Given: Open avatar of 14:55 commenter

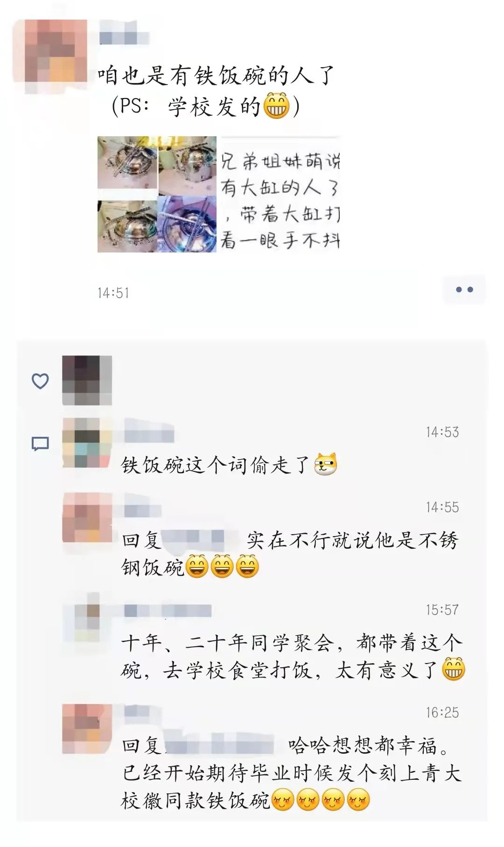Looking at the screenshot, I should point(87,518).
